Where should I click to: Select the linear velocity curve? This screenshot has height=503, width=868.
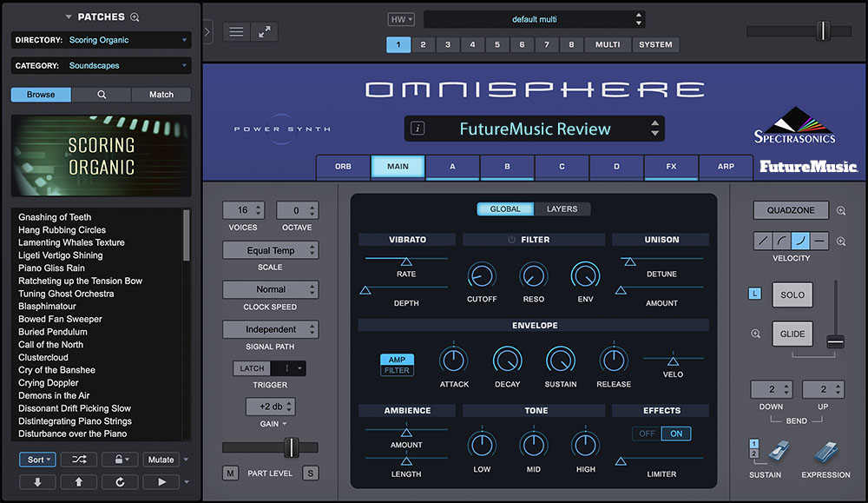point(763,241)
